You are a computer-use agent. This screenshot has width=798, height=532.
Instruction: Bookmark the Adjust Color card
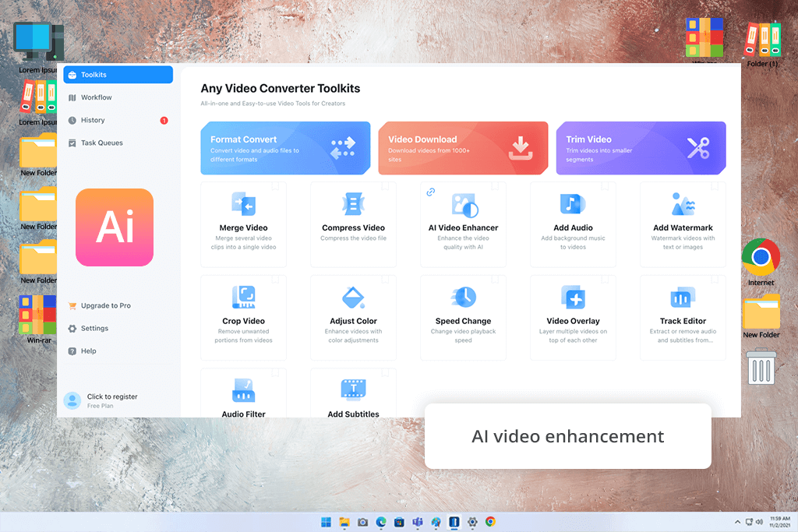click(x=385, y=280)
